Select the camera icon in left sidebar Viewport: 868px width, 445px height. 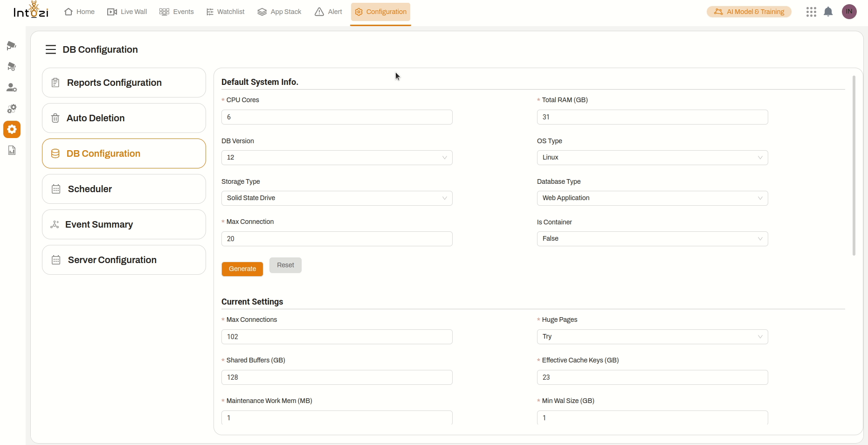click(12, 46)
